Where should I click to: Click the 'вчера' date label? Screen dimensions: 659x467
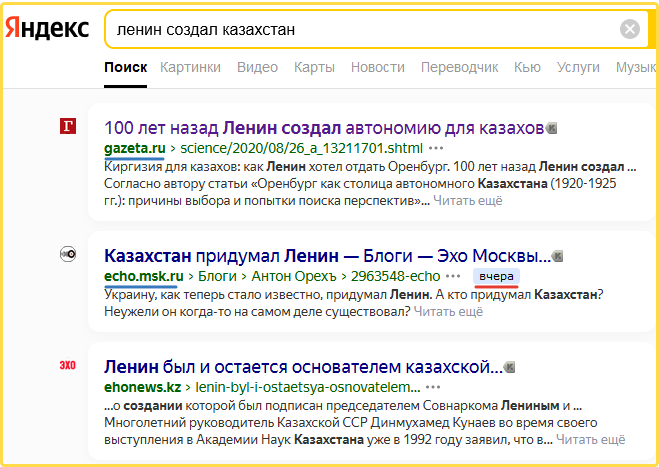496,277
